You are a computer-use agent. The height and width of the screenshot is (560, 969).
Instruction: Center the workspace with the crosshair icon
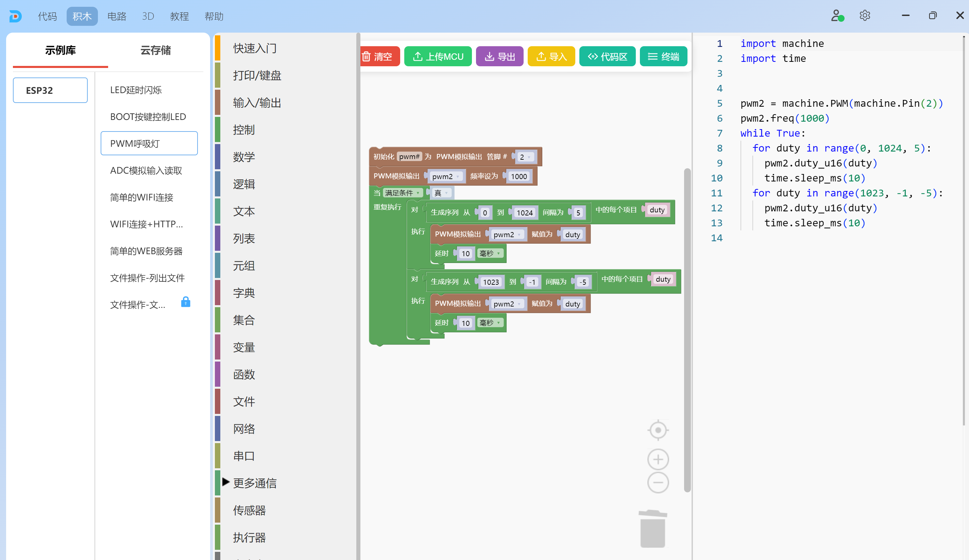(x=658, y=430)
